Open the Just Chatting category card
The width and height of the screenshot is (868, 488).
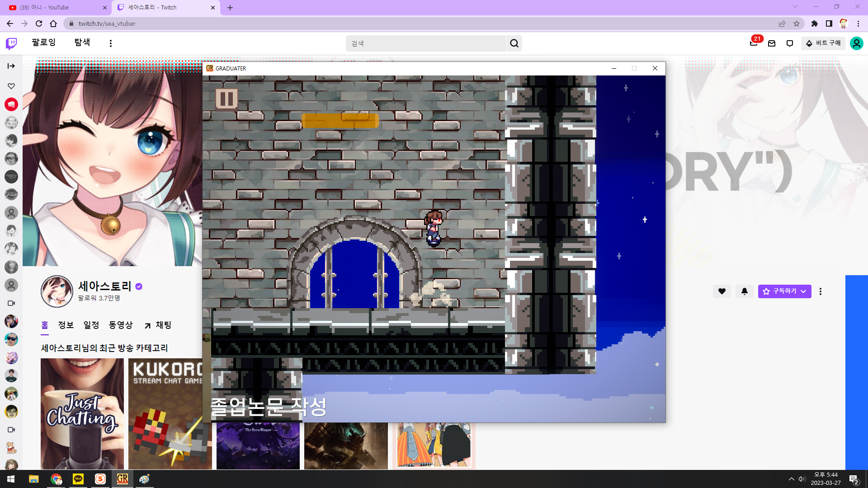pos(82,414)
